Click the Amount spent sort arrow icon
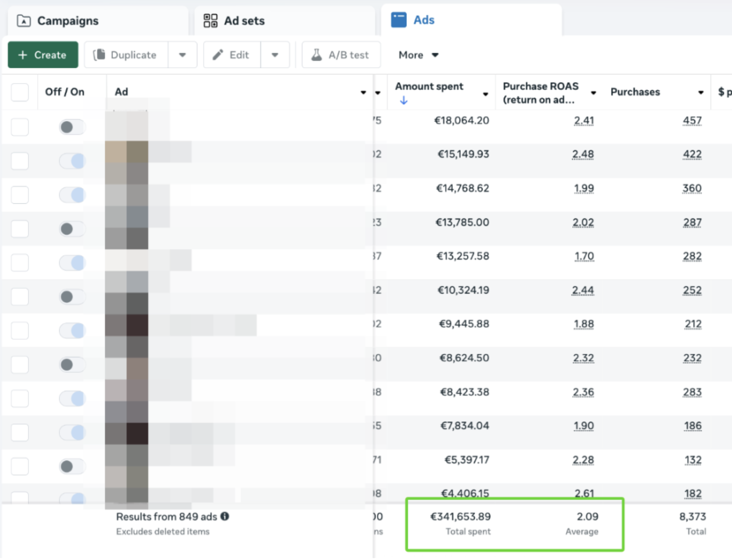The height and width of the screenshot is (560, 732). (x=404, y=100)
